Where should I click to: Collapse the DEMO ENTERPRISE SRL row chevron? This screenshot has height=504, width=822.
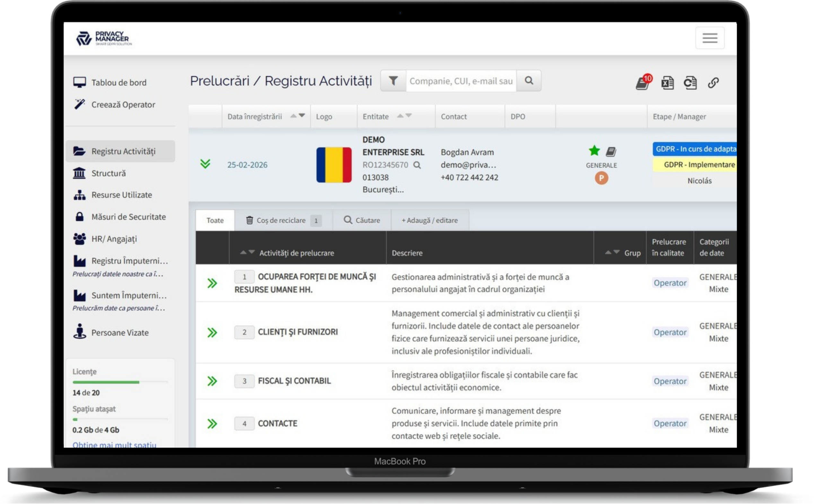pos(205,164)
